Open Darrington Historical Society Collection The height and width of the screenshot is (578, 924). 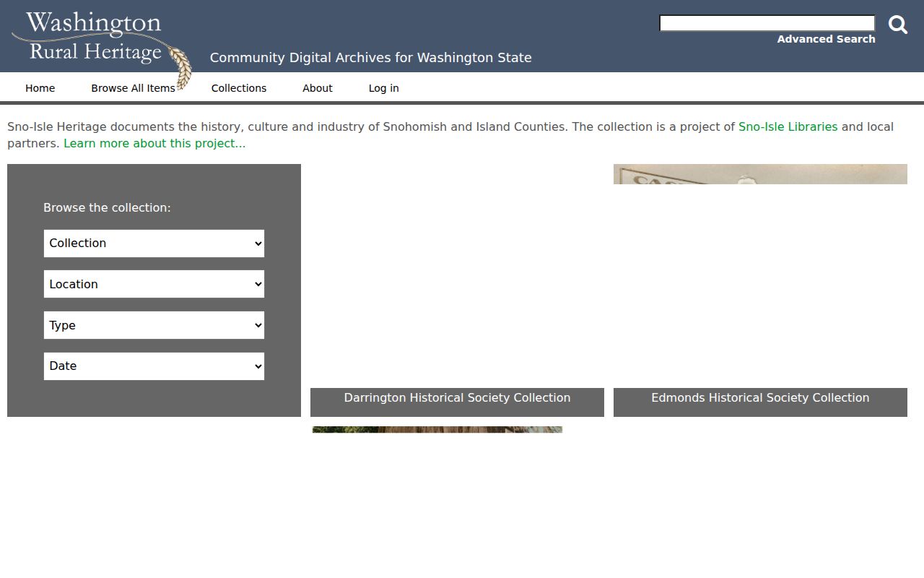(x=457, y=398)
